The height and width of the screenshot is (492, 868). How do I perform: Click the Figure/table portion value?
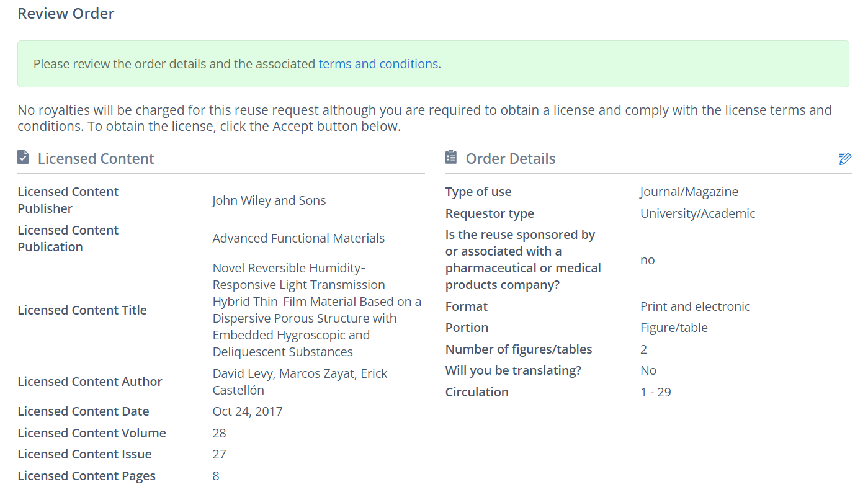coord(674,328)
